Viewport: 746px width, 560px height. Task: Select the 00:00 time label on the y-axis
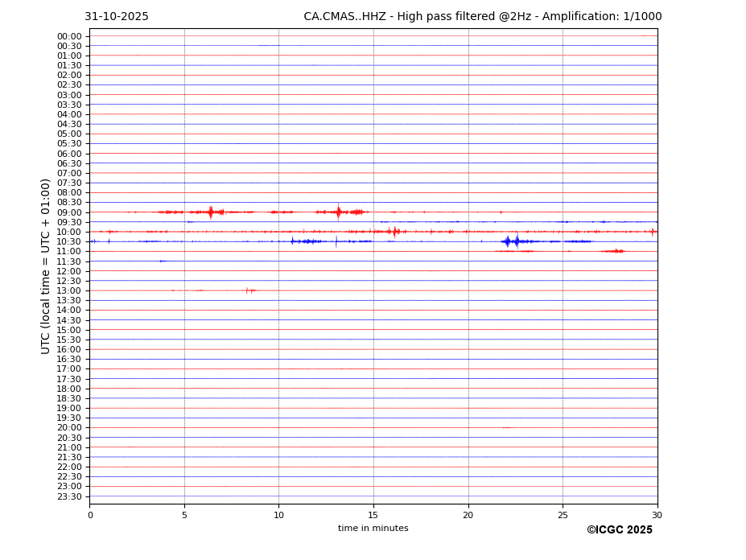[x=68, y=36]
